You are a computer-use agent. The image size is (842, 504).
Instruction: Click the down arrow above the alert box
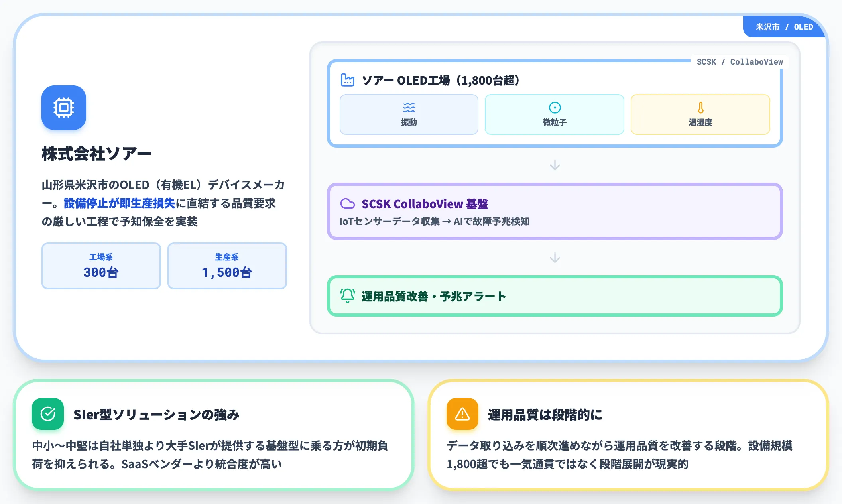point(555,258)
